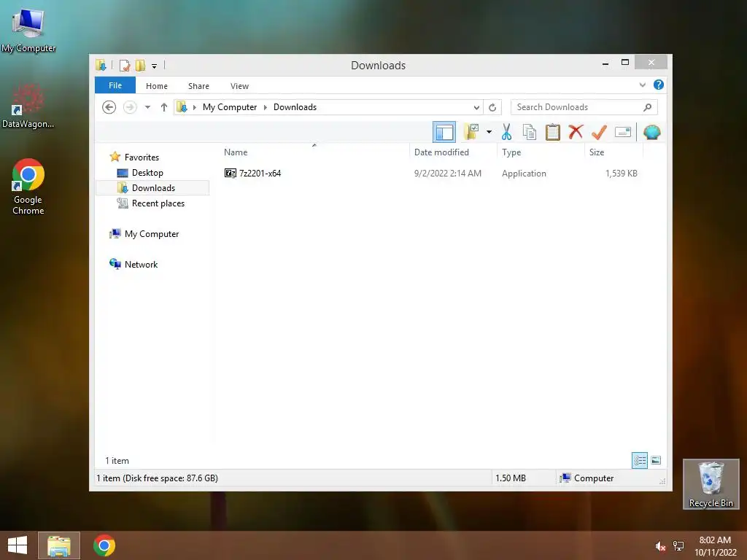Click the 1.50 MB status bar entry
The height and width of the screenshot is (560, 747).
tap(510, 478)
